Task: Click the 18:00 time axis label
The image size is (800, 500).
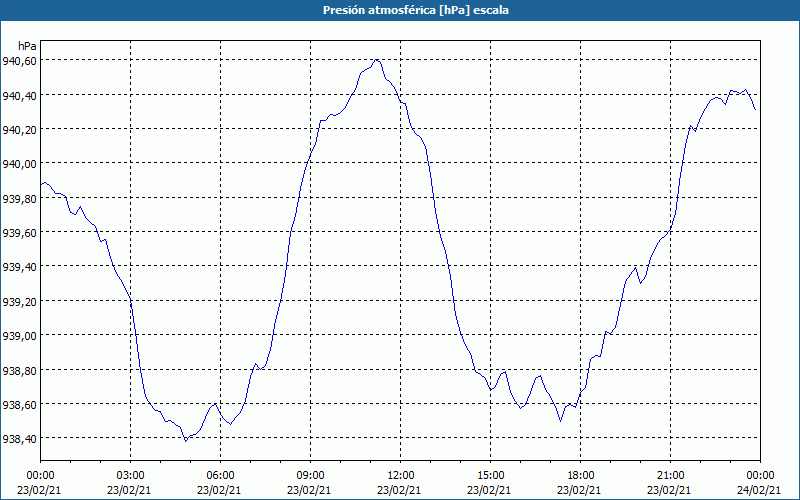Action: point(581,476)
